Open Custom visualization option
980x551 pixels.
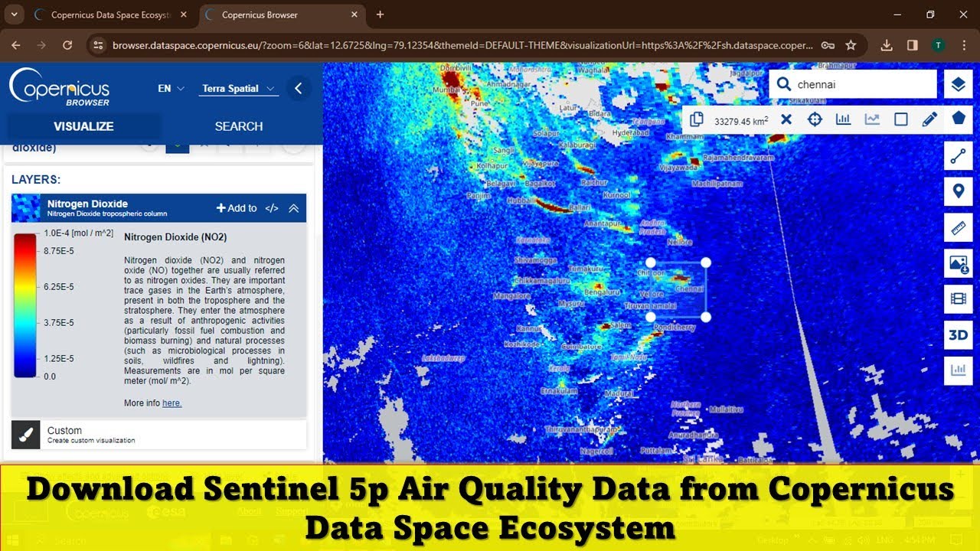(158, 435)
